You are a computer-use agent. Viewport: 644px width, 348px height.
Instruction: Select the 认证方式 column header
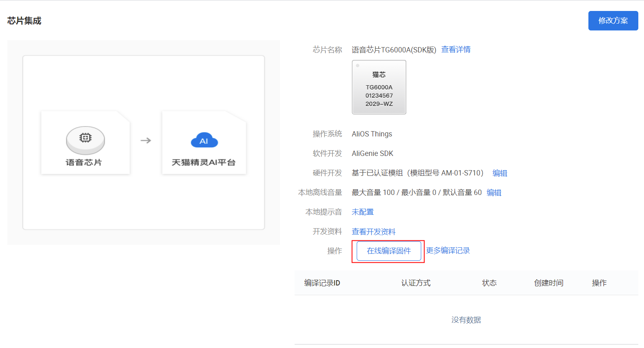coord(416,283)
